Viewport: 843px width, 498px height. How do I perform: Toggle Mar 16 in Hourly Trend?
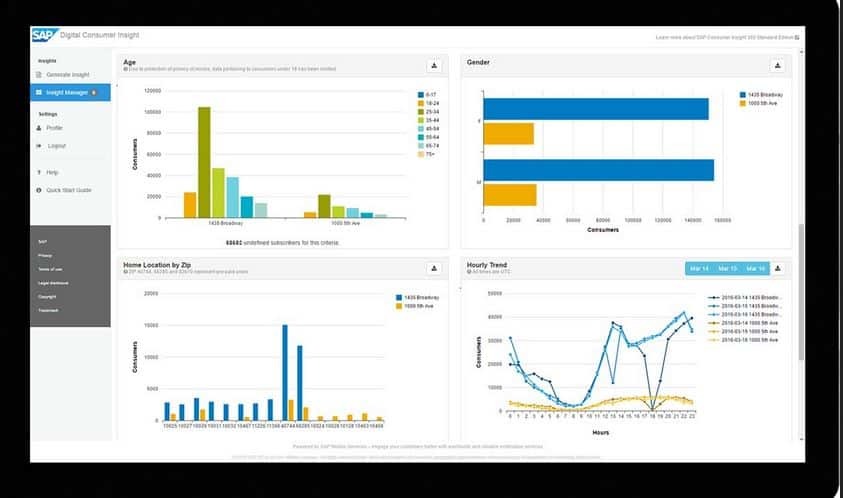[x=755, y=268]
